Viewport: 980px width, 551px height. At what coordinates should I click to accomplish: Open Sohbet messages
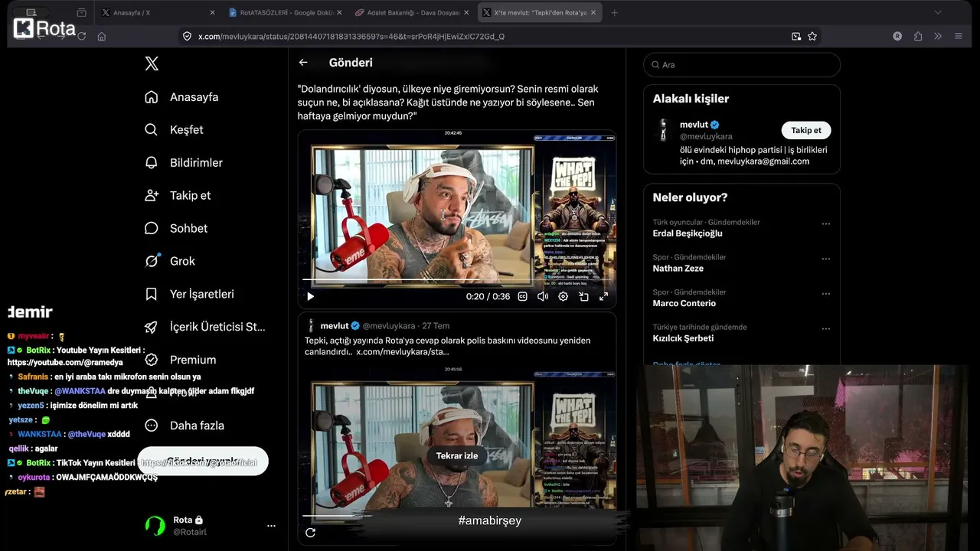point(176,228)
